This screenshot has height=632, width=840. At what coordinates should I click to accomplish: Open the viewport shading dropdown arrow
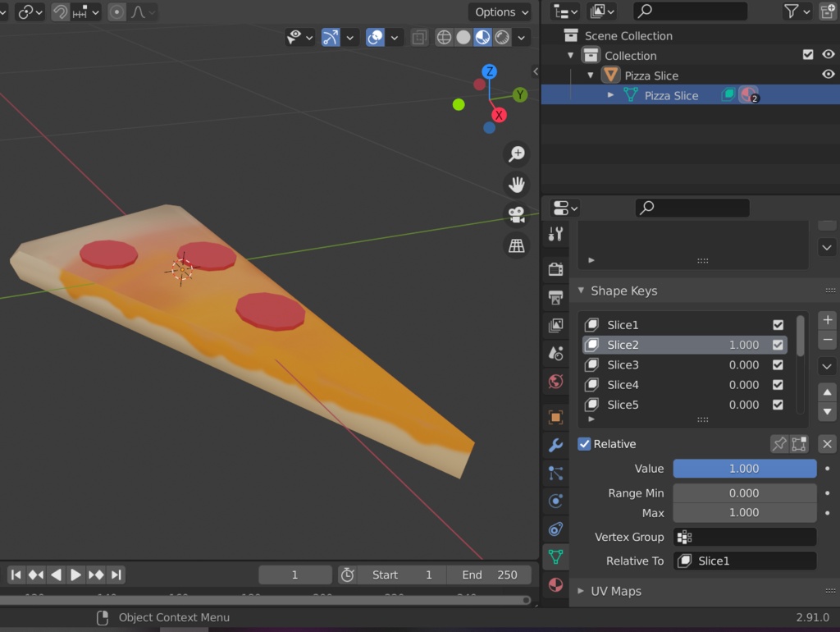coord(522,37)
